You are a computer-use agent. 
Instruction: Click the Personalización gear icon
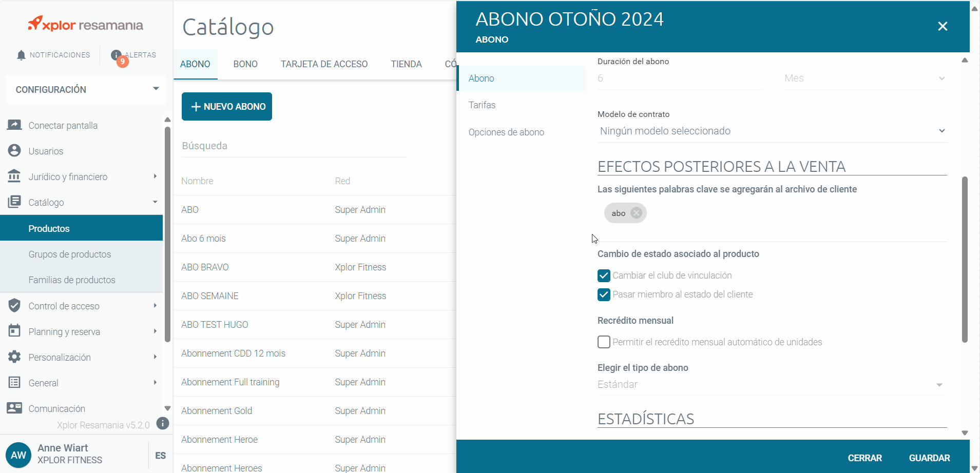click(14, 357)
